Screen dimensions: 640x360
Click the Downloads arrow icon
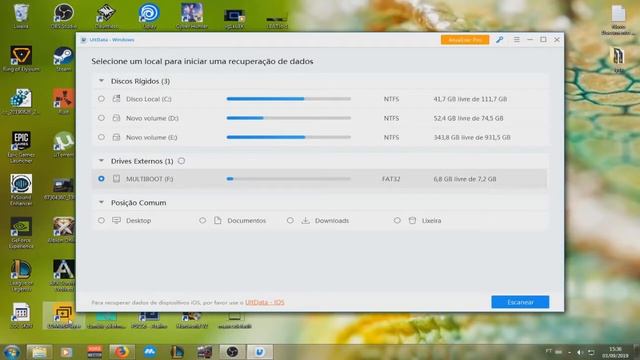point(305,220)
